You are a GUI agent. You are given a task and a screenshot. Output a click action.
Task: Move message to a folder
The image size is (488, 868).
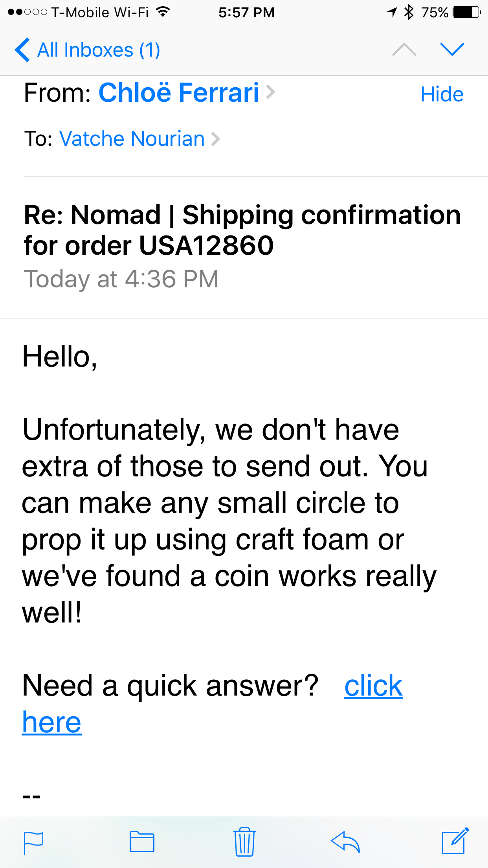pyautogui.click(x=142, y=842)
